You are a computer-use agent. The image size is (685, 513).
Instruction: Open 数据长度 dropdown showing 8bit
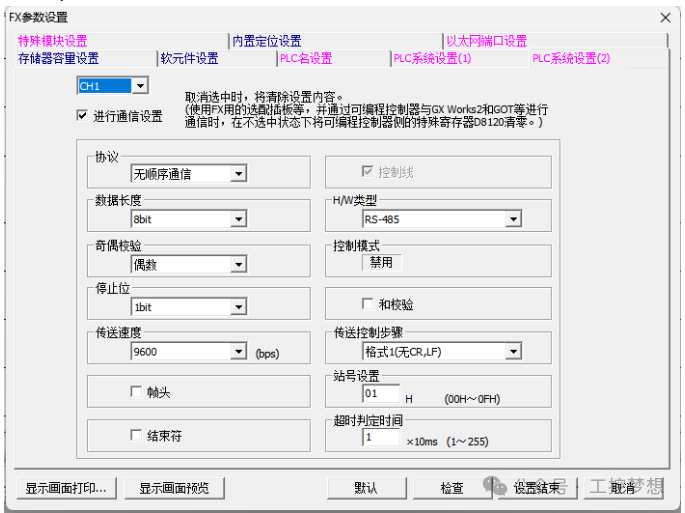[239, 218]
